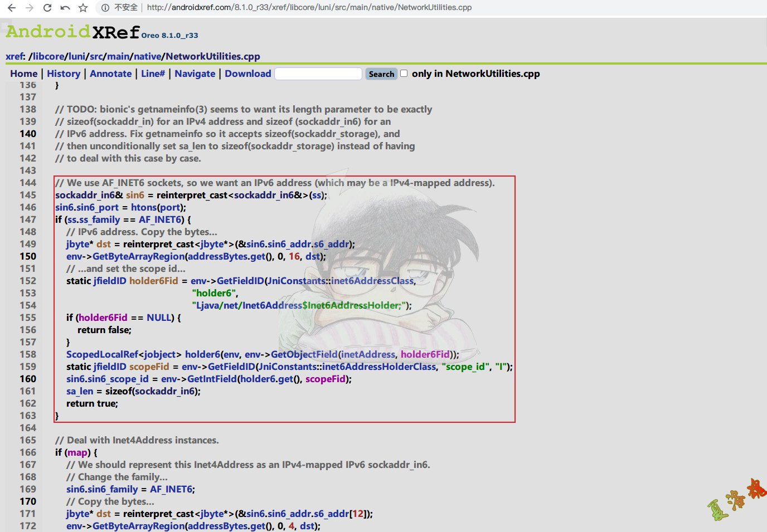This screenshot has width=767, height=532.
Task: Enable only in NetworkUtilities.cpp checkbox
Action: pyautogui.click(x=404, y=74)
